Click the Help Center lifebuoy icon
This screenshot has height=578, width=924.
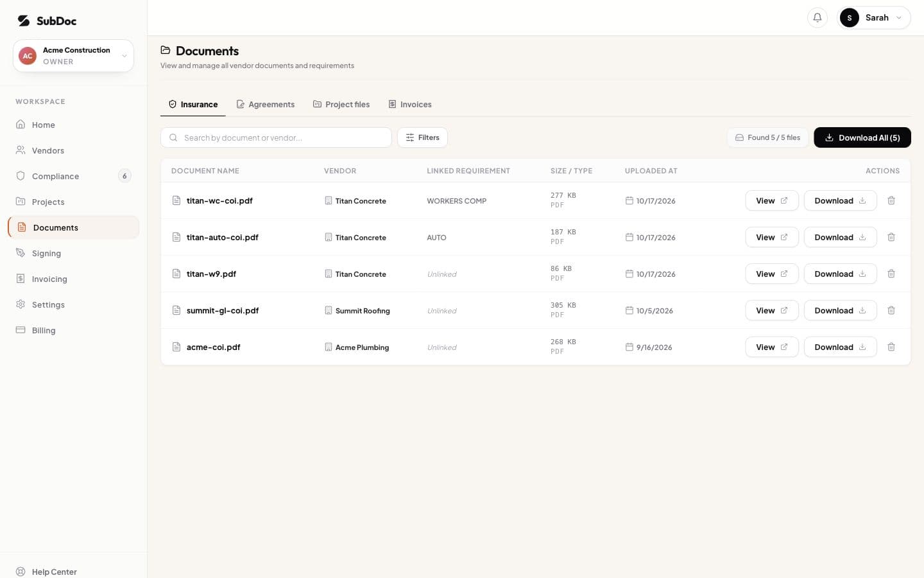[x=21, y=572]
